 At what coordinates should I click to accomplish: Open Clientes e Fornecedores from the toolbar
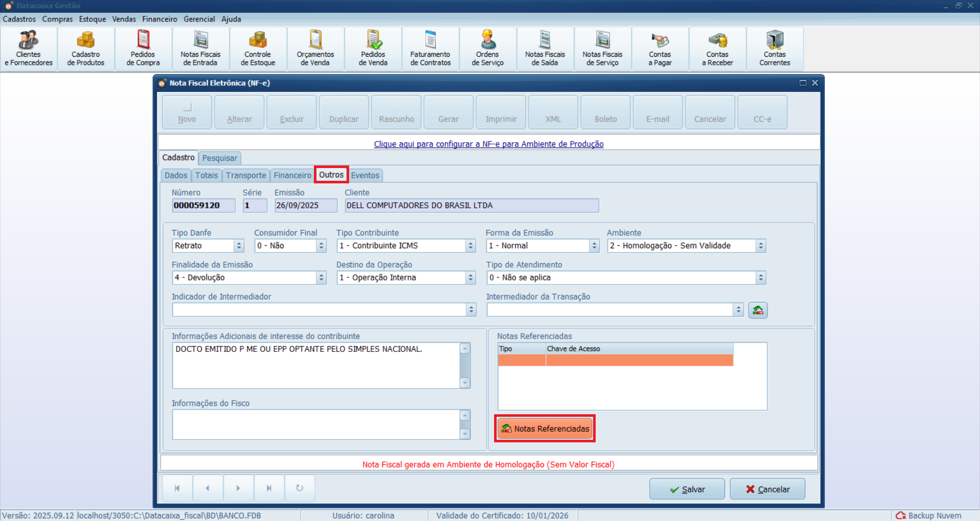point(29,49)
